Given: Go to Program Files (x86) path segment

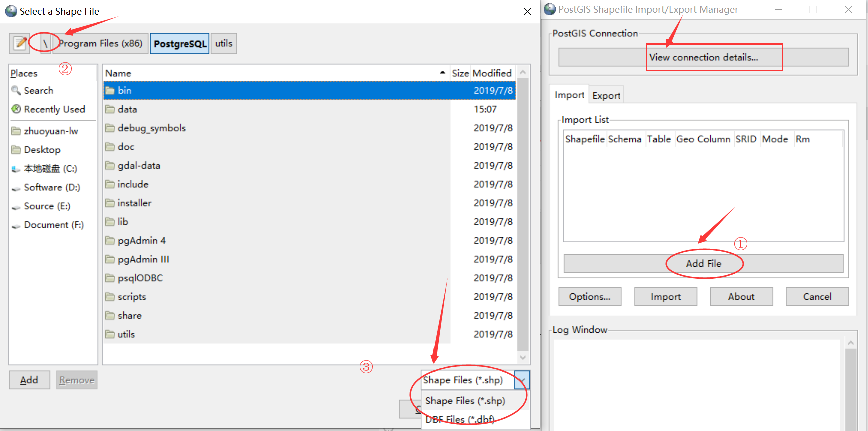Looking at the screenshot, I should point(100,43).
